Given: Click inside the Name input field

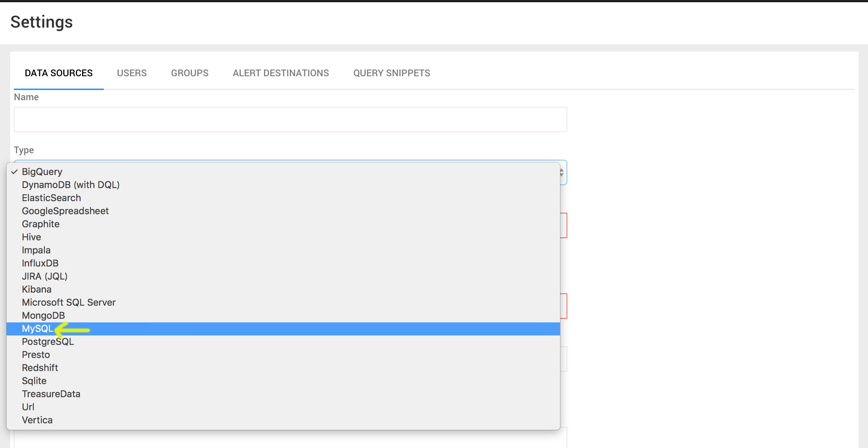Looking at the screenshot, I should (x=291, y=119).
